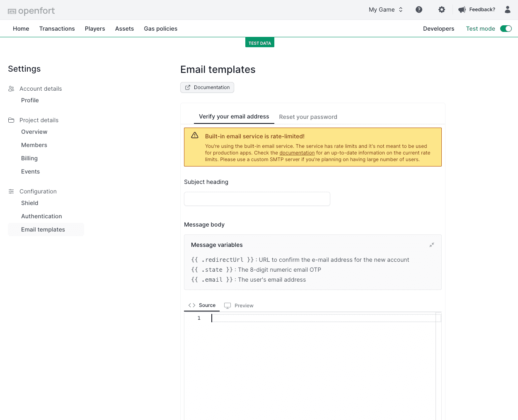Click the Feedback megaphone icon
518x420 pixels.
(x=462, y=10)
